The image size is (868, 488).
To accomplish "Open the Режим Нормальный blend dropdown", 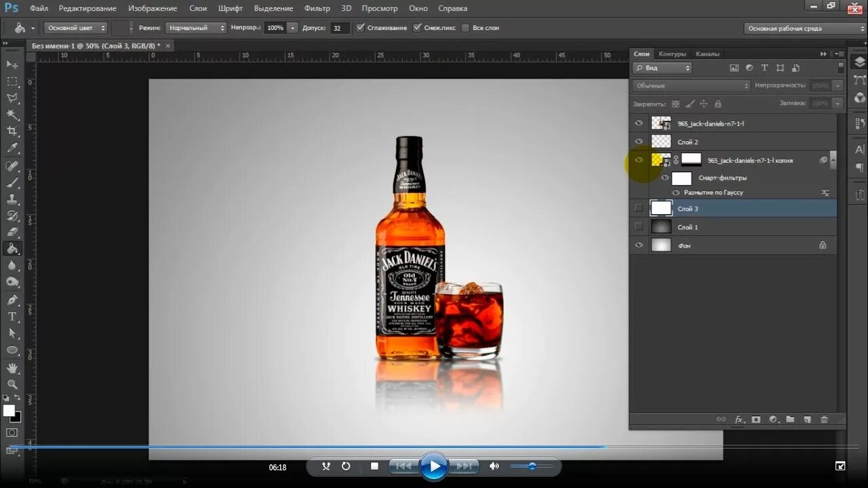I will (x=195, y=28).
